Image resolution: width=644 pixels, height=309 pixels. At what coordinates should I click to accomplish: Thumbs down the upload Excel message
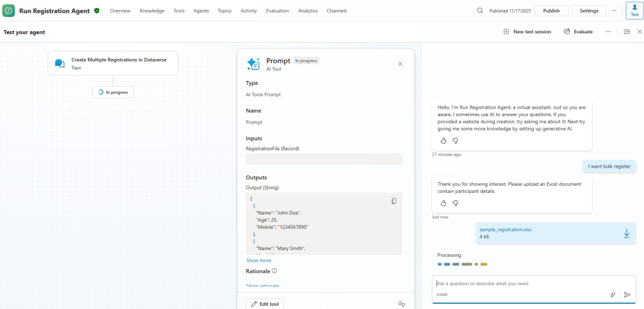(455, 203)
